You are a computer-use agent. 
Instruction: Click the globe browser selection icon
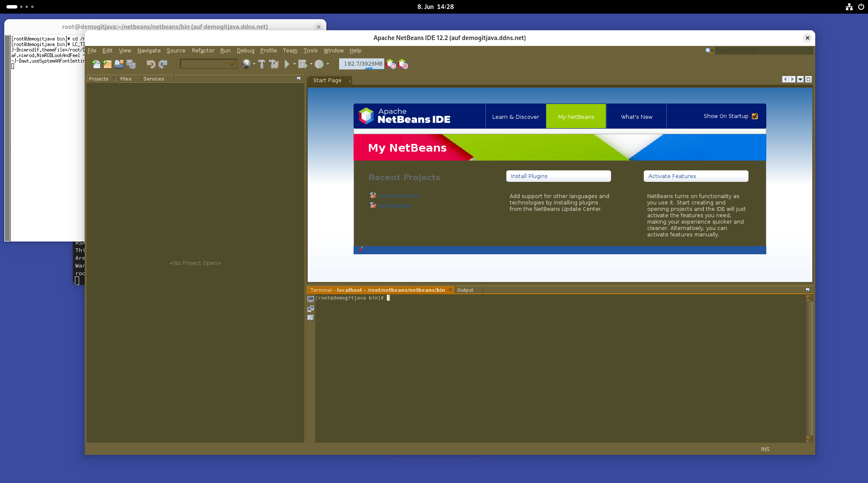click(x=246, y=64)
